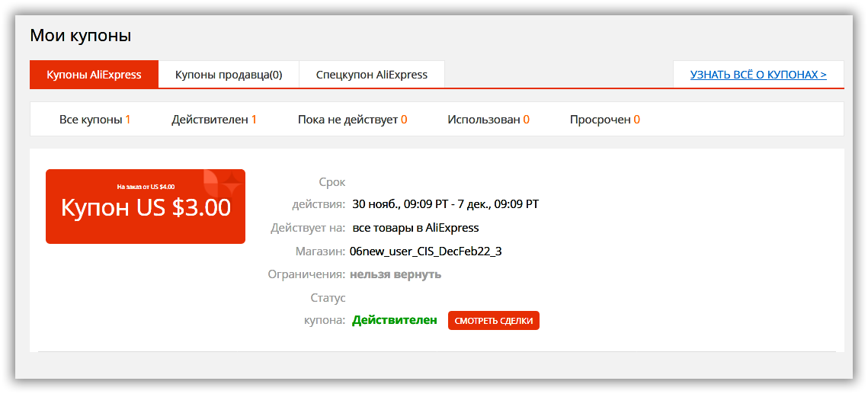This screenshot has width=868, height=394.
Task: Open the Спецкупон AliExpress tab
Action: pos(372,74)
